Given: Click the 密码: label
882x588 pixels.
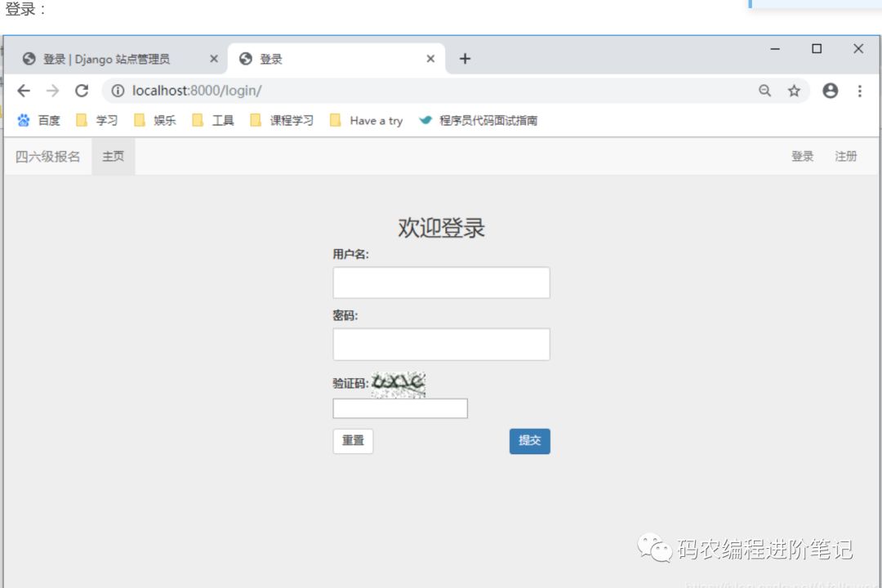Looking at the screenshot, I should 345,316.
